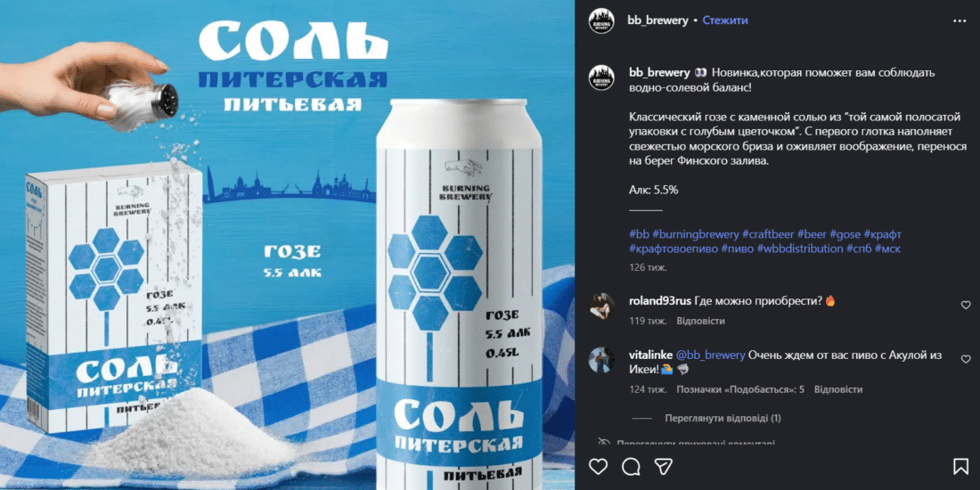
Task: Open the #gose hashtag link
Action: pos(845,234)
